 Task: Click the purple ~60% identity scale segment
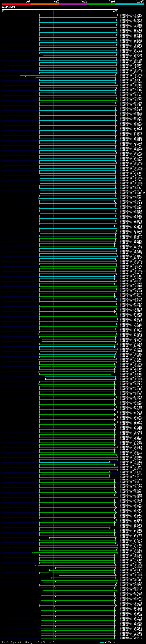pyautogui.click(x=73, y=4)
